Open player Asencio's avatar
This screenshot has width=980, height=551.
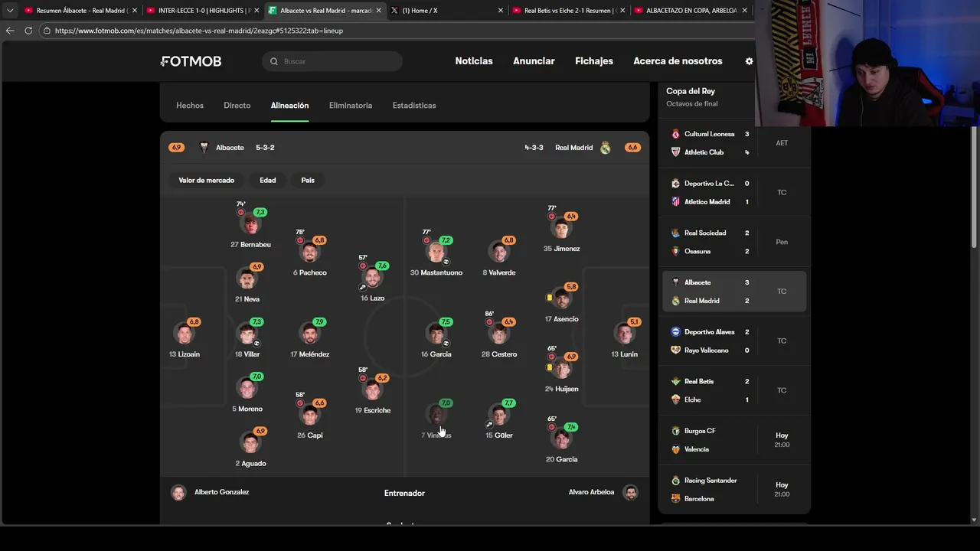(562, 299)
